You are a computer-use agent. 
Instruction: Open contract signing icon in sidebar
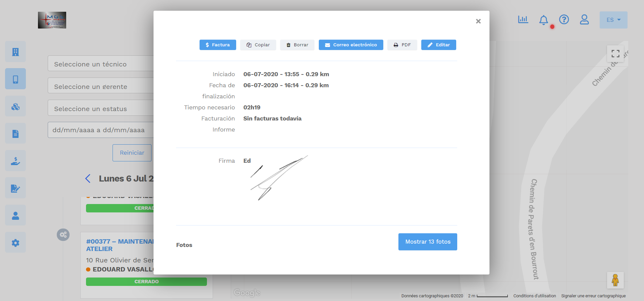[15, 188]
